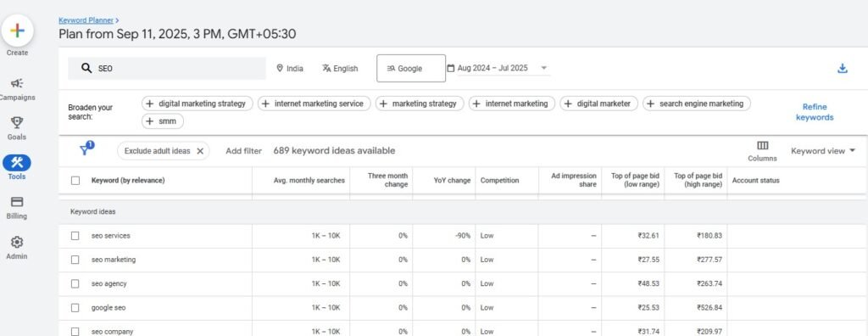Screen dimensions: 868x336
Task: Open the filter funnel icon
Action: click(86, 148)
